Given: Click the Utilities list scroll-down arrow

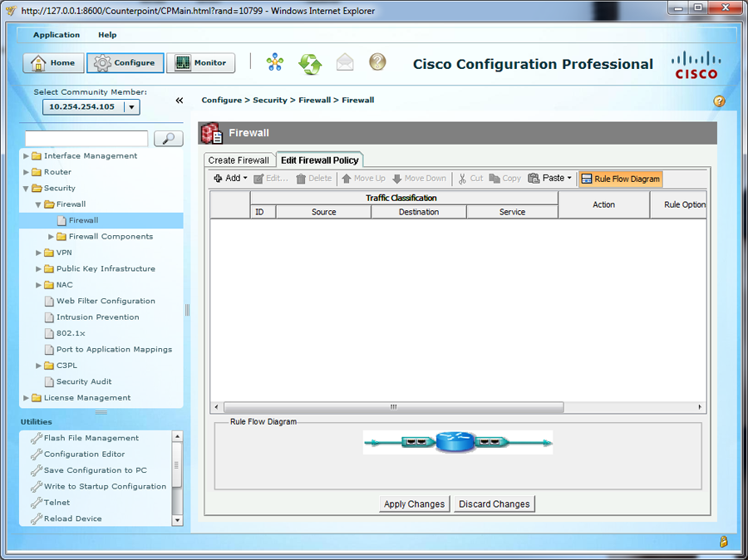Looking at the screenshot, I should pos(177,520).
